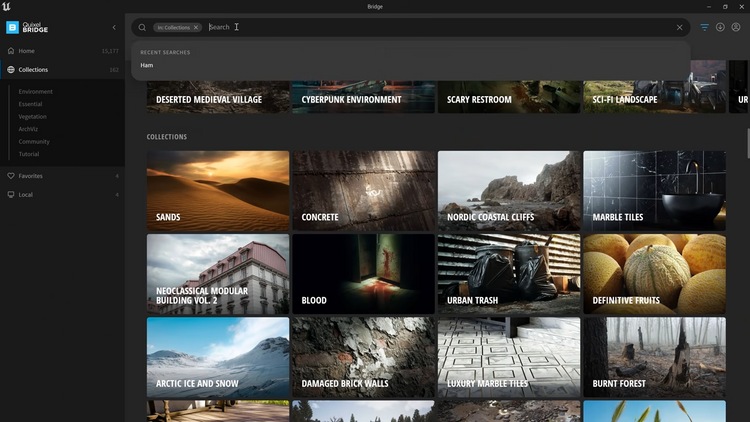Open the filter options icon
Viewport: 750px width, 422px height.
coord(704,27)
